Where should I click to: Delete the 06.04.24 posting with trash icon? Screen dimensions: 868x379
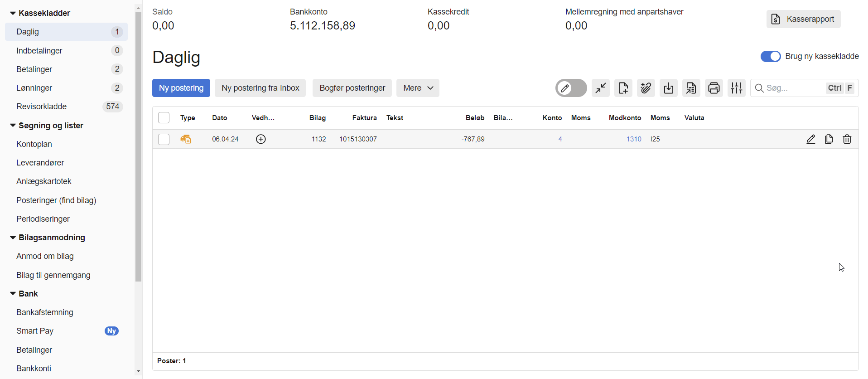[847, 139]
